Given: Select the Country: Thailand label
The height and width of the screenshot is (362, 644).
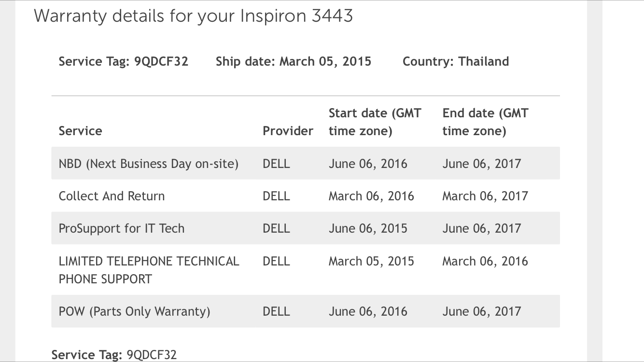Looking at the screenshot, I should tap(455, 62).
